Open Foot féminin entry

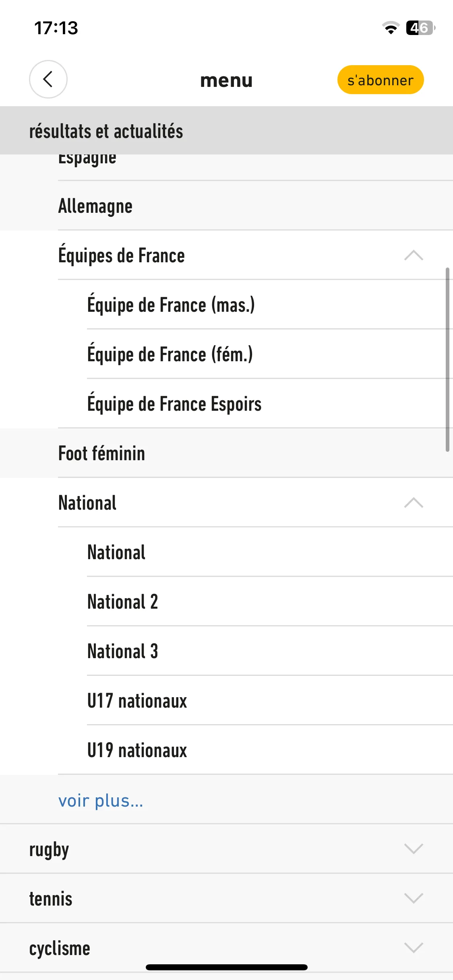coord(226,453)
